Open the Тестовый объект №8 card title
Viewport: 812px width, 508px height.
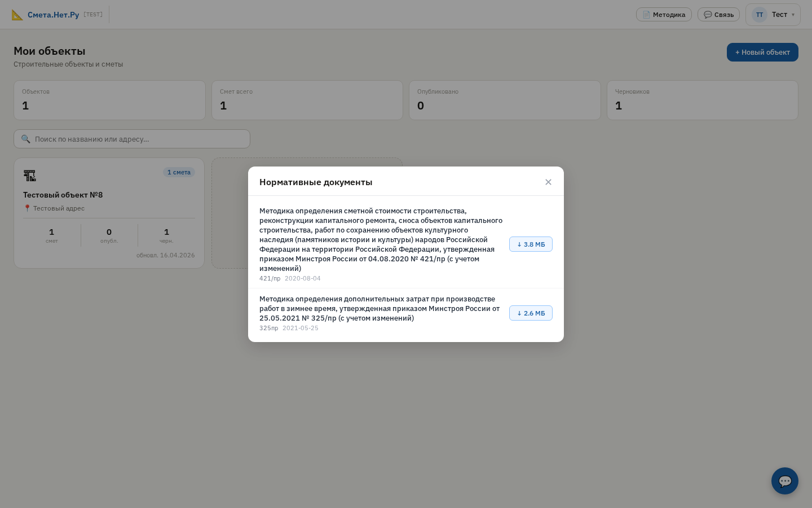click(63, 195)
